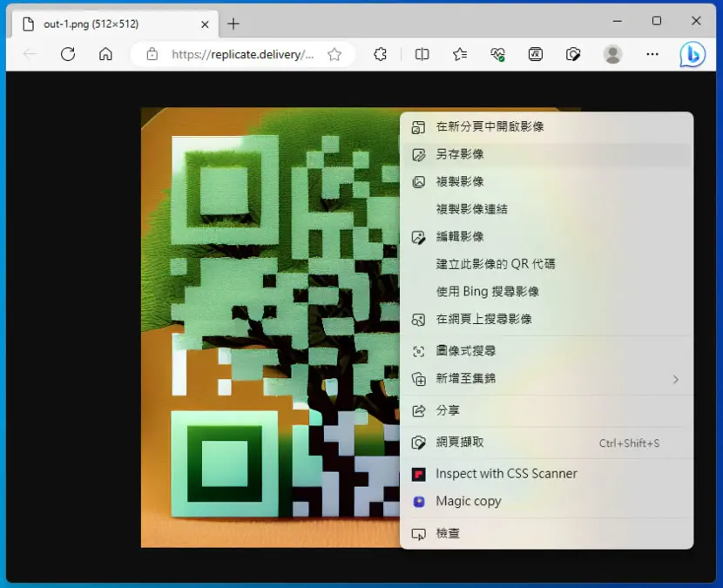Screen dimensions: 723x588
Task: Open Settings and more ellipsis
Action: coord(652,54)
